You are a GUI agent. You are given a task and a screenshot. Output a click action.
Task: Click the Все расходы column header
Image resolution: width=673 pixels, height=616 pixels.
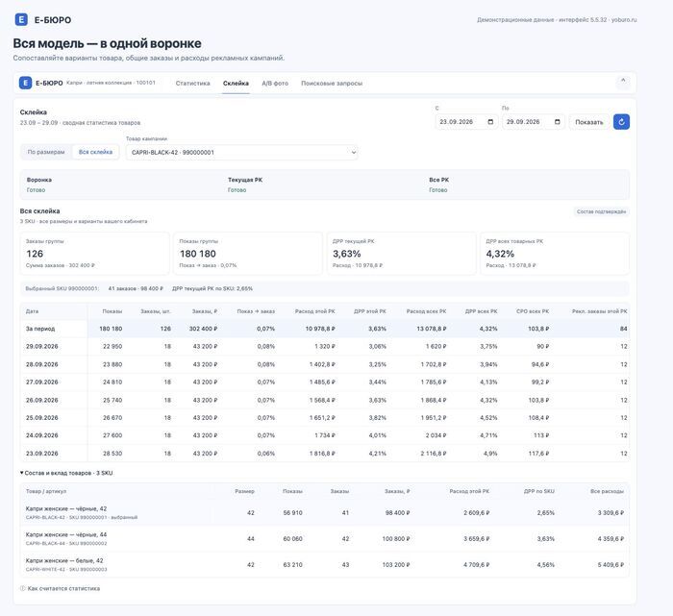[x=607, y=491]
